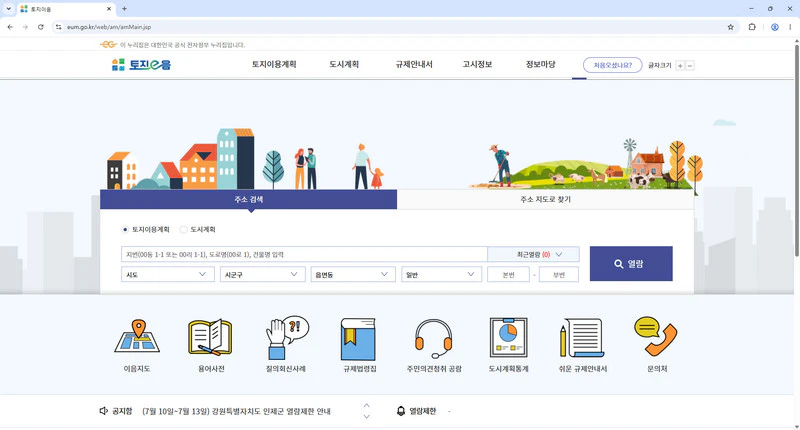Open the 정보마당 top menu
Viewport: 800px width, 430px height.
coord(540,64)
